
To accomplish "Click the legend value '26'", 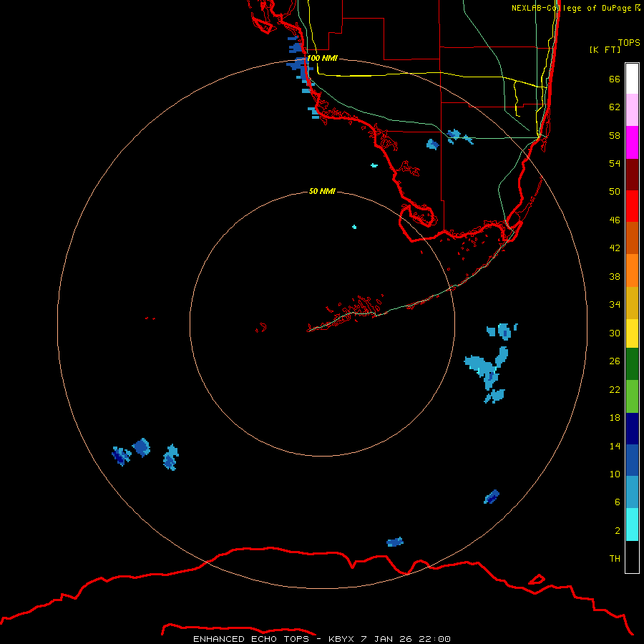I will point(615,361).
